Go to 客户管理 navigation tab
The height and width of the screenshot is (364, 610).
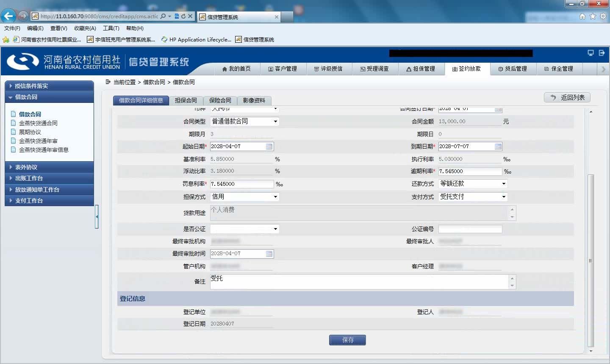(x=283, y=69)
